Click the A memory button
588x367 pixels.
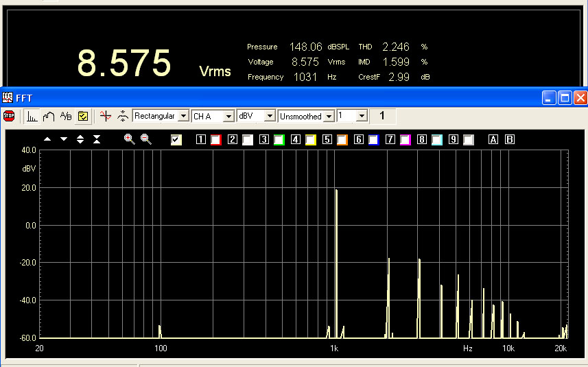coord(493,140)
